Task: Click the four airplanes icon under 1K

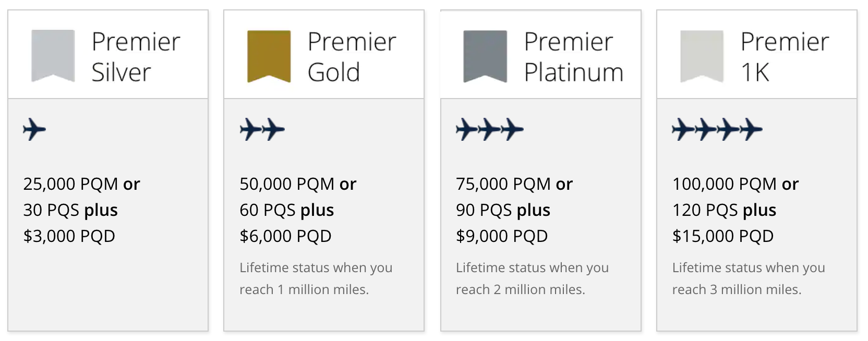Action: click(x=717, y=129)
